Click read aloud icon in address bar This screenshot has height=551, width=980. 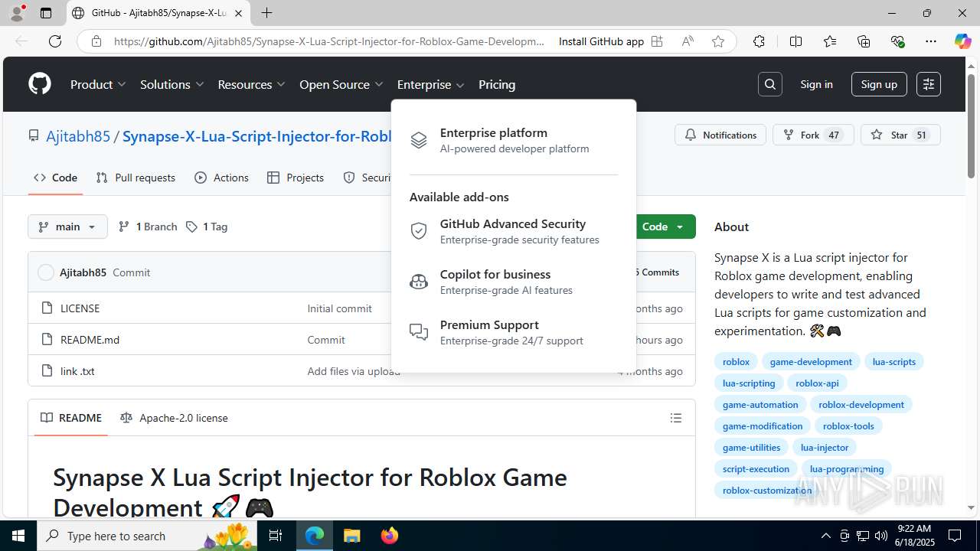click(x=688, y=41)
